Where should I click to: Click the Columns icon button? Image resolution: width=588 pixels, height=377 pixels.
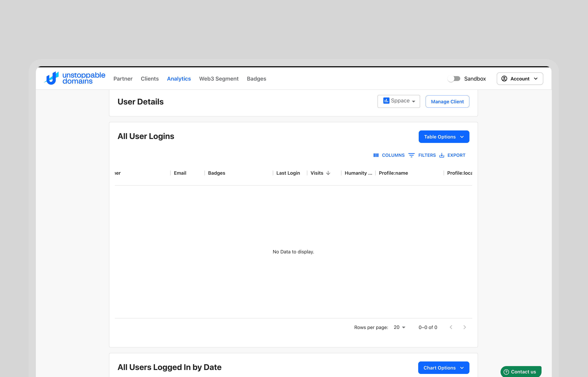[376, 155]
